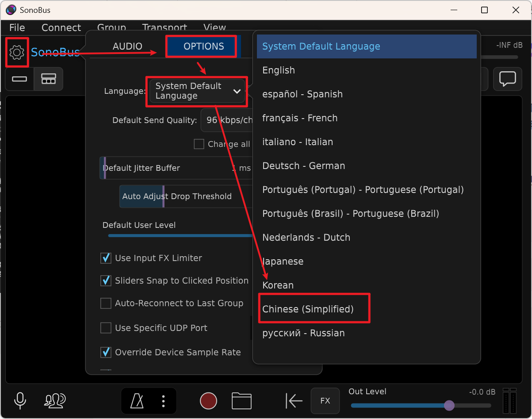Select English from language list
532x419 pixels.
point(367,70)
